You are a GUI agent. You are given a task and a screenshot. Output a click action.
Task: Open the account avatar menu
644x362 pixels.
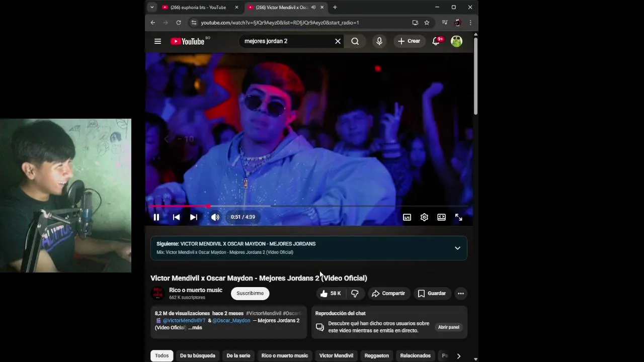[x=456, y=41]
